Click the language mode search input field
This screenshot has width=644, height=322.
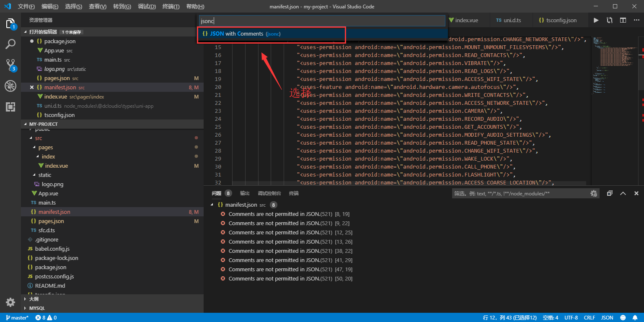coord(322,21)
